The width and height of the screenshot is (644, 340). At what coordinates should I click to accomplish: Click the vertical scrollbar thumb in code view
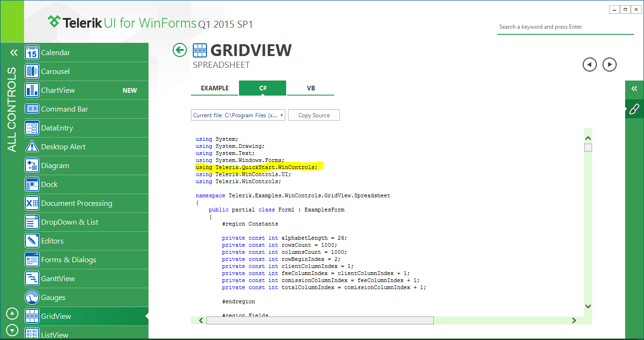588,147
